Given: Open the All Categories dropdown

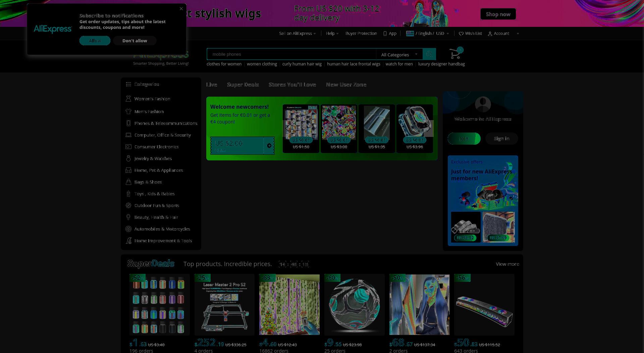Looking at the screenshot, I should coord(399,54).
